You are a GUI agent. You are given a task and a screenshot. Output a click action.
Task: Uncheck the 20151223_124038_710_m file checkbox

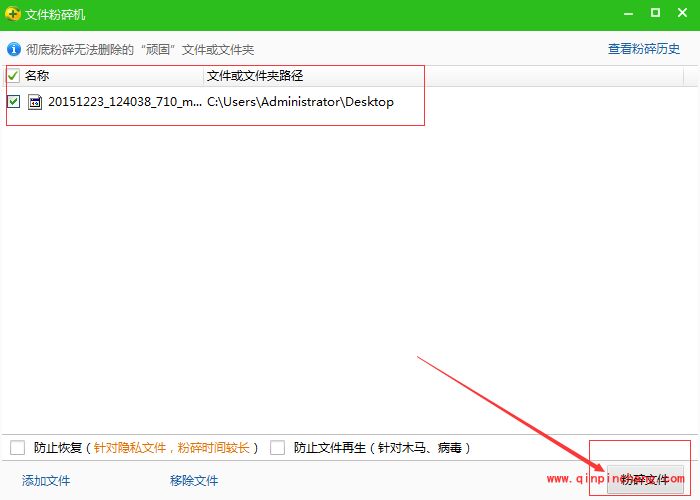[13, 102]
